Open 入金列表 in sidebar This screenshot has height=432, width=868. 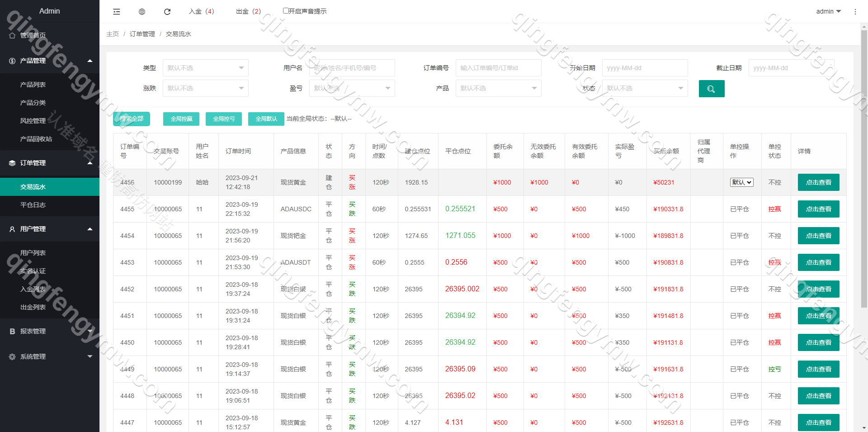pyautogui.click(x=50, y=289)
